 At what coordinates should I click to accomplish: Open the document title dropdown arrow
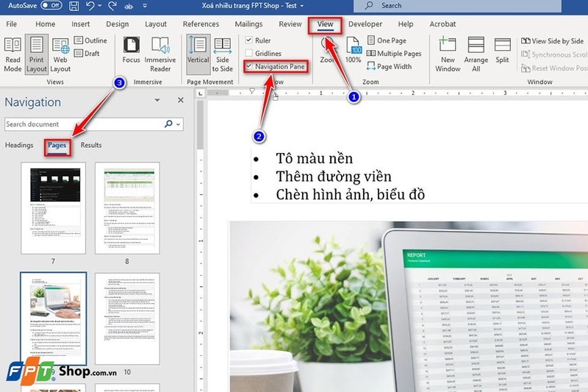302,6
